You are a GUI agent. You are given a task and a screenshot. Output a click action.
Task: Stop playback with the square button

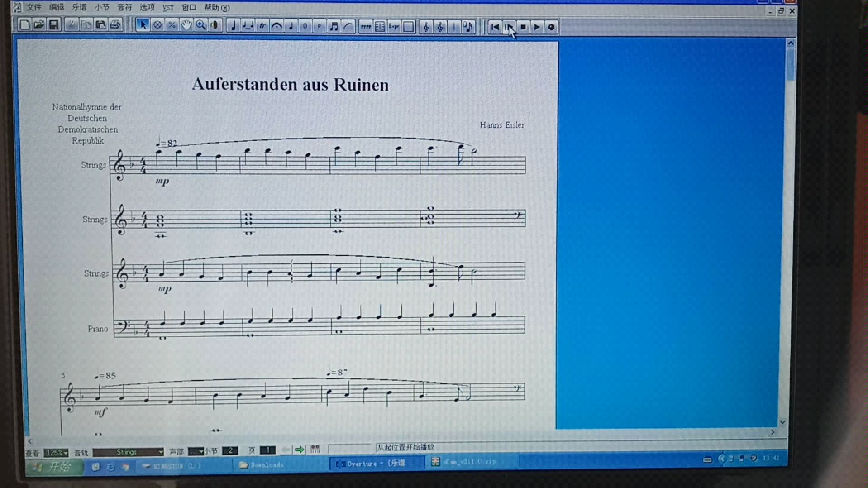[523, 27]
